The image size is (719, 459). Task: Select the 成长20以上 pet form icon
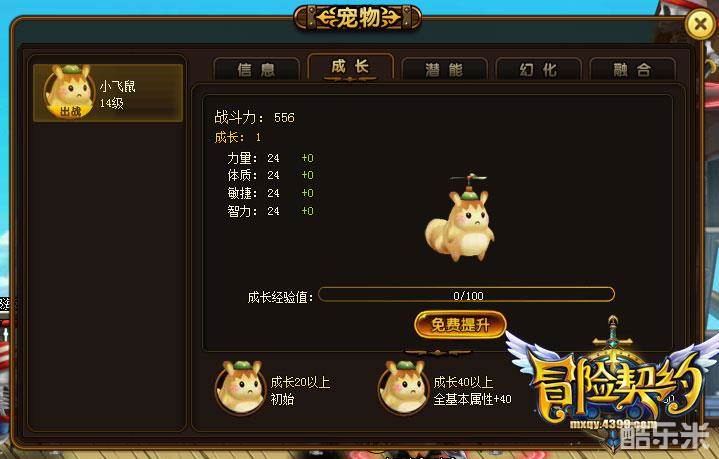[x=241, y=387]
